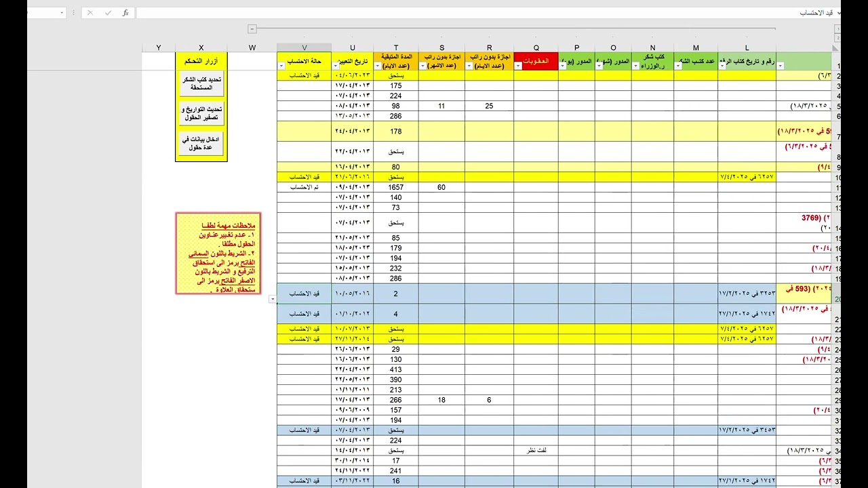Image resolution: width=868 pixels, height=488 pixels.
Task: Select column V header
Action: point(304,47)
